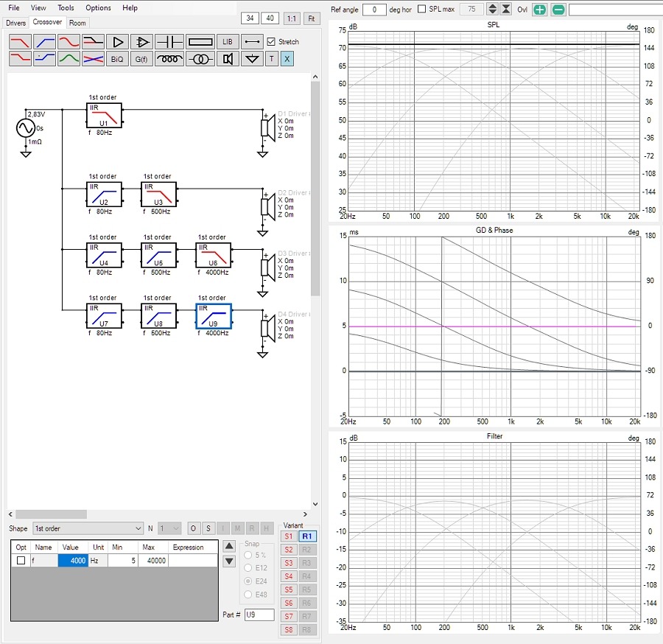
Task: Click the up triangle value button
Action: (229, 546)
